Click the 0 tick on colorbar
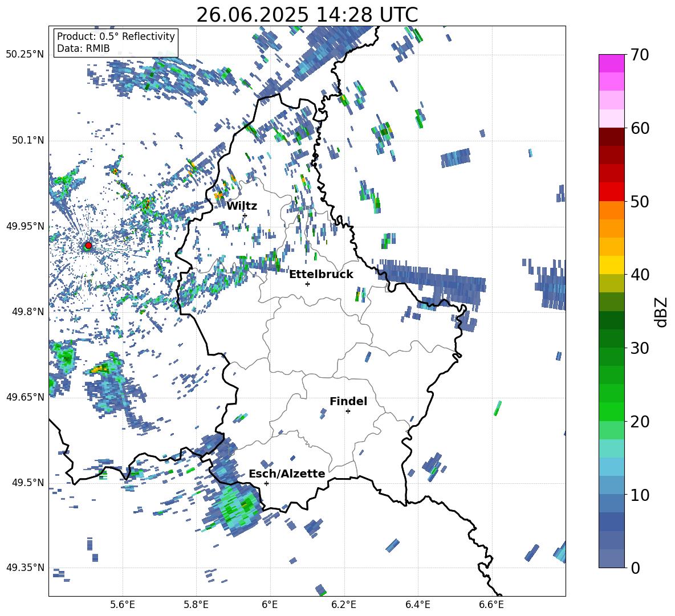Viewport: 675px width, 616px height. (635, 568)
